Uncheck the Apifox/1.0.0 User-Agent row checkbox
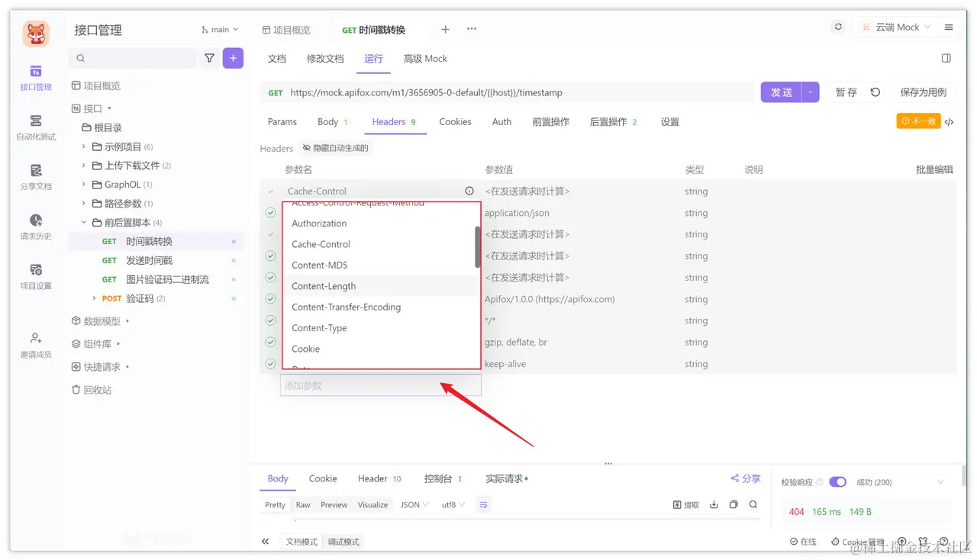This screenshot has width=977, height=560. pos(270,299)
